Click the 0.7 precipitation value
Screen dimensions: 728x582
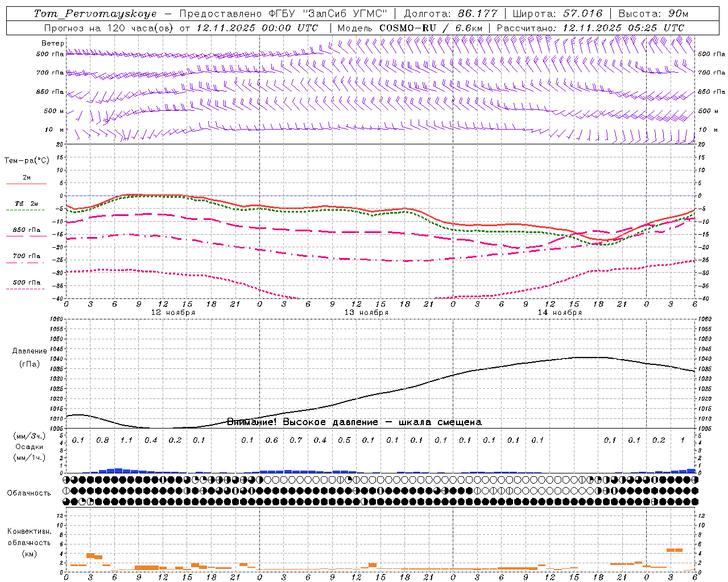pos(296,440)
